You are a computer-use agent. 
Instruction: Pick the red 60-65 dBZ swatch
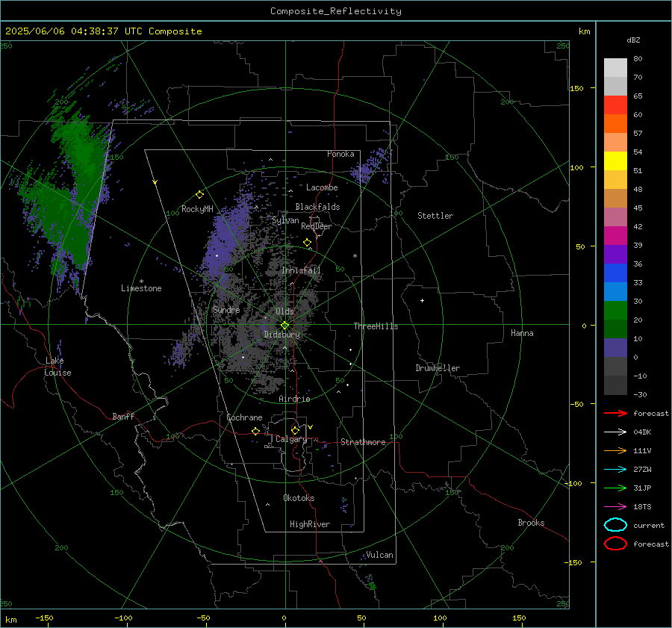[x=615, y=105]
